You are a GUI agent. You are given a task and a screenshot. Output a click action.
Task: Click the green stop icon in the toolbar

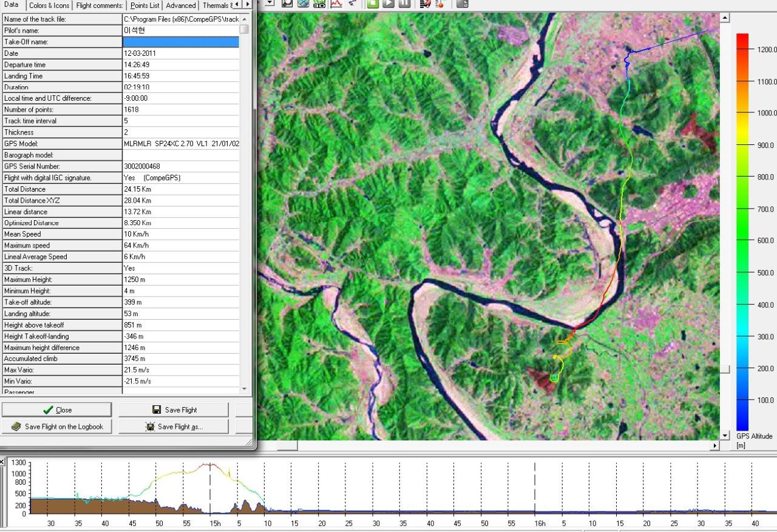[x=373, y=3]
